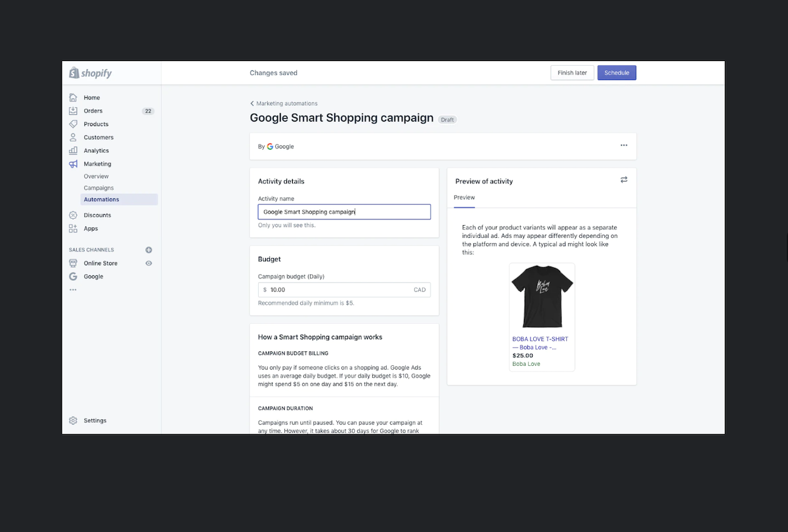
Task: Click the Activity details heading
Action: (x=281, y=181)
